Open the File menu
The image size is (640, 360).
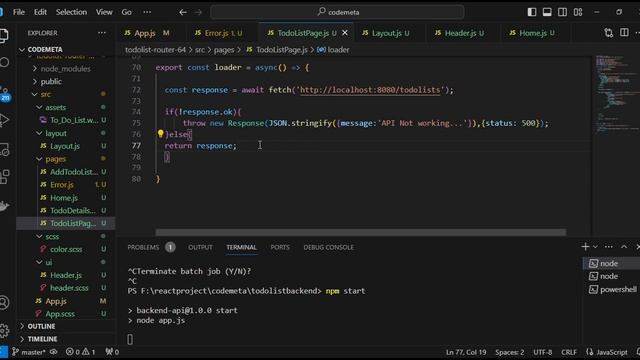pyautogui.click(x=19, y=12)
